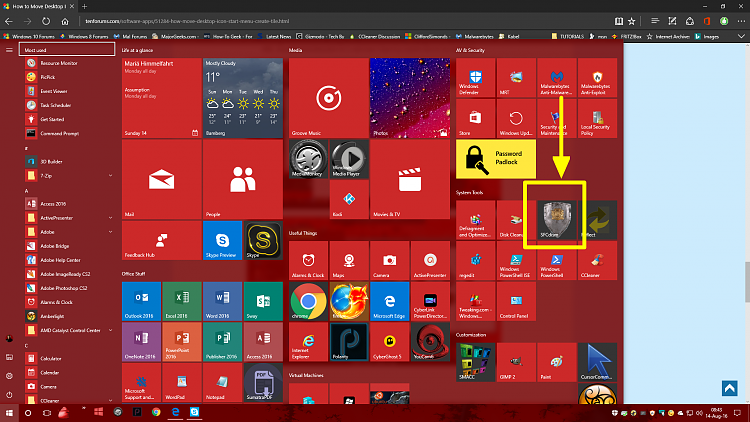Viewport: 750px width, 422px height.
Task: Open the Disk Cleanup tile
Action: point(516,220)
